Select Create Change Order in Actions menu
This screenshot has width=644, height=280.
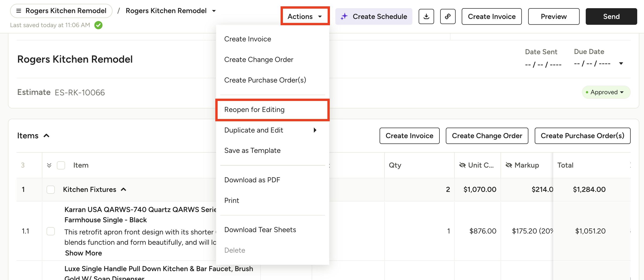tap(272, 59)
